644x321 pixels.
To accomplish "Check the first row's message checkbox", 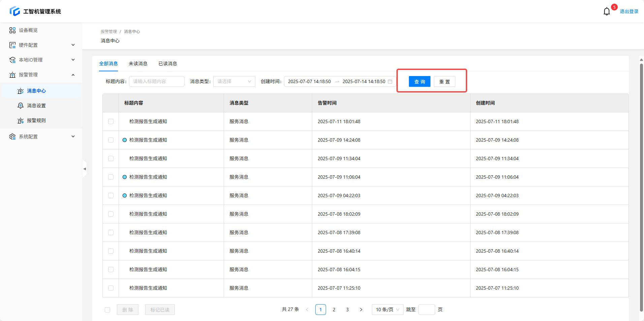I will point(111,121).
